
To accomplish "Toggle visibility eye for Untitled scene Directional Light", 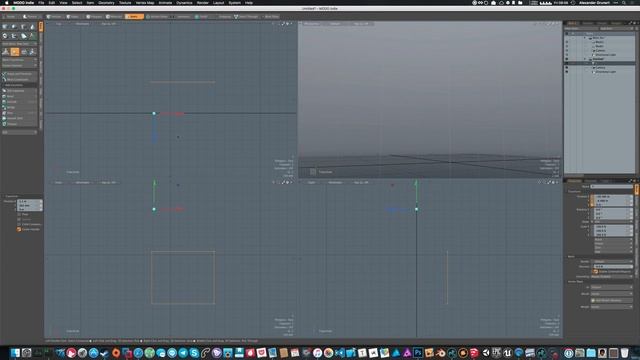I will tap(567, 72).
